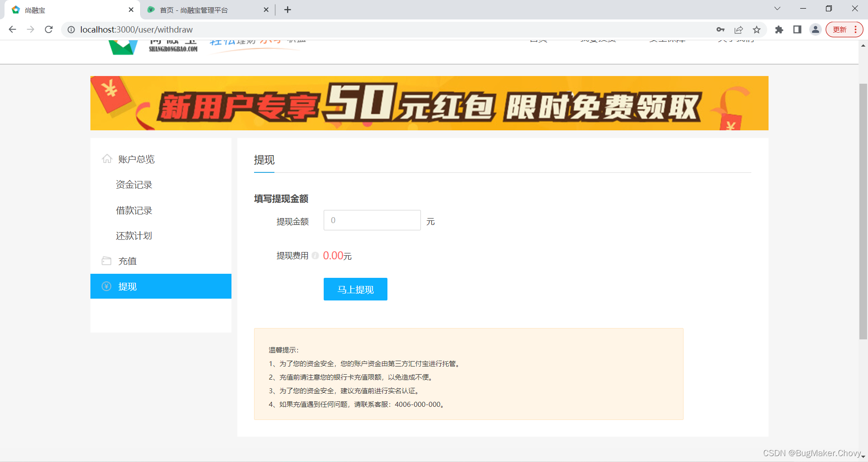Viewport: 868px width, 462px height.
Task: Open 资金记录 in the sidebar
Action: point(134,185)
